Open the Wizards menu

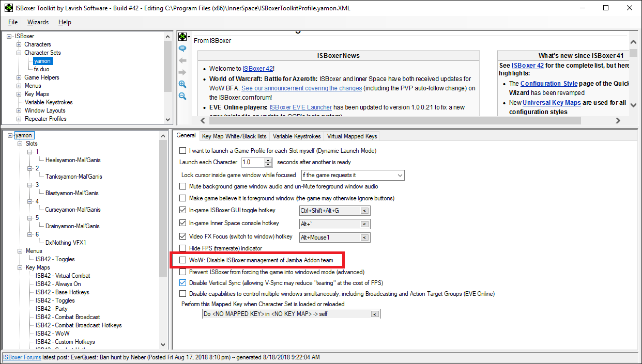click(x=38, y=22)
